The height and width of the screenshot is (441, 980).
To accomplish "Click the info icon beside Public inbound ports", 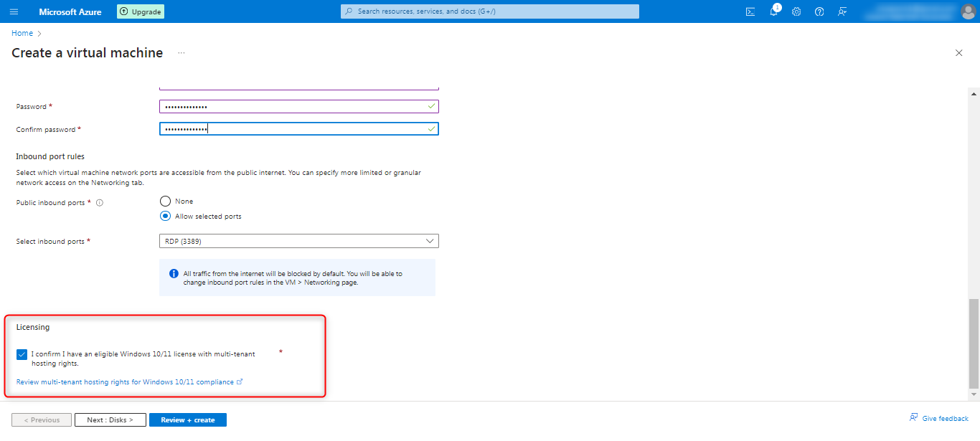I will point(100,203).
